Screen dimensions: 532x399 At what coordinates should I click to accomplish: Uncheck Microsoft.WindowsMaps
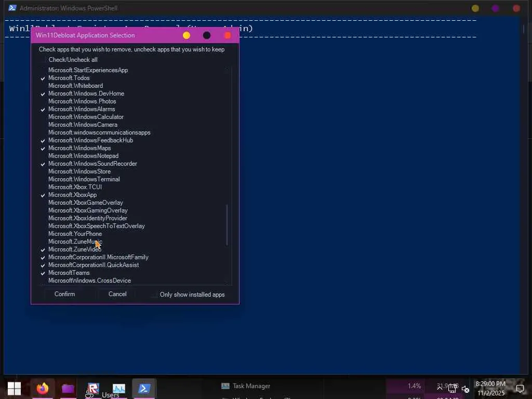(43, 149)
